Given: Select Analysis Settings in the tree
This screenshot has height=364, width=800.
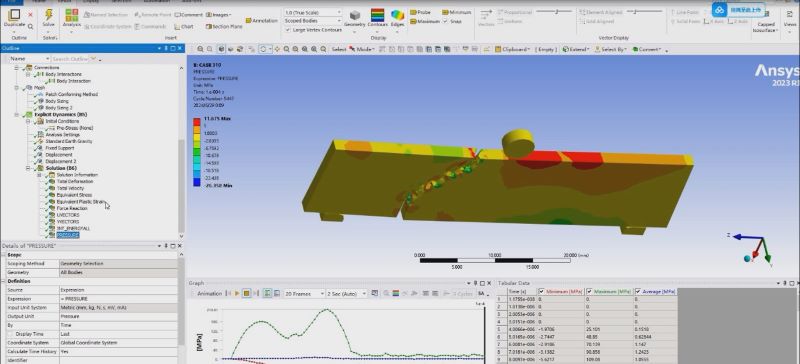Looking at the screenshot, I should [x=62, y=134].
